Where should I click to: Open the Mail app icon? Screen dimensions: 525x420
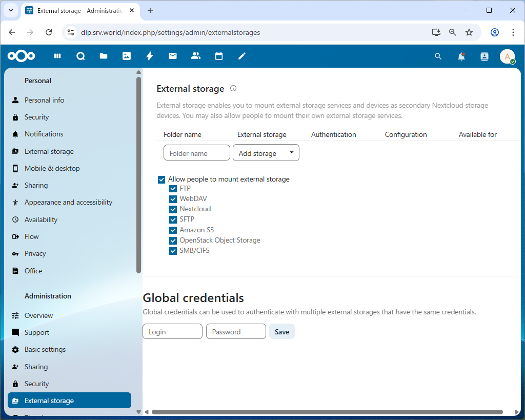173,56
